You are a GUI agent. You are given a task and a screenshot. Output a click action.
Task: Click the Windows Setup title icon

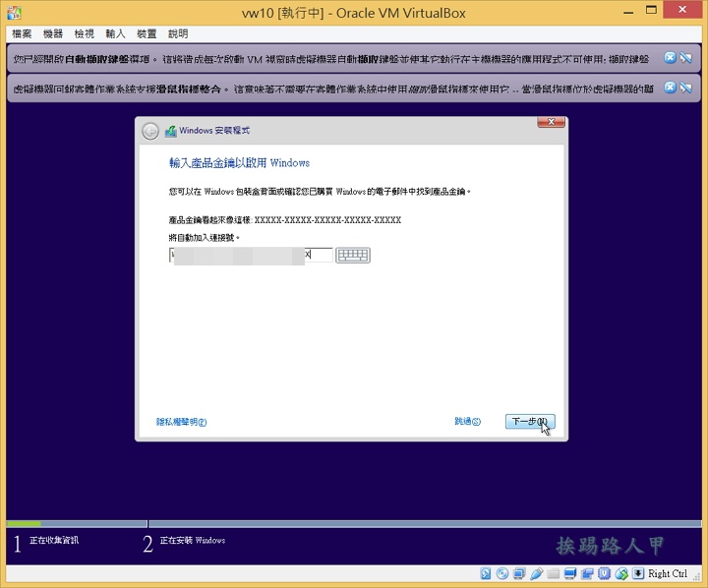point(171,131)
